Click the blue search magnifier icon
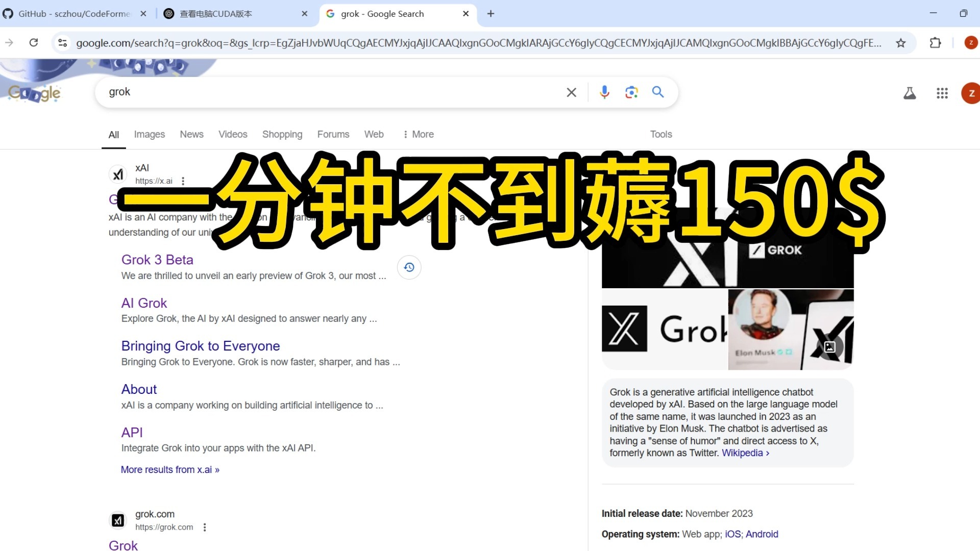The width and height of the screenshot is (980, 551). [x=658, y=92]
